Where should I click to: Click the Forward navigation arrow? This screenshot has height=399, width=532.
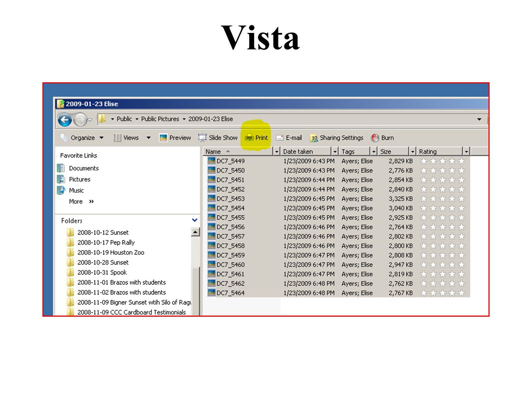point(80,120)
